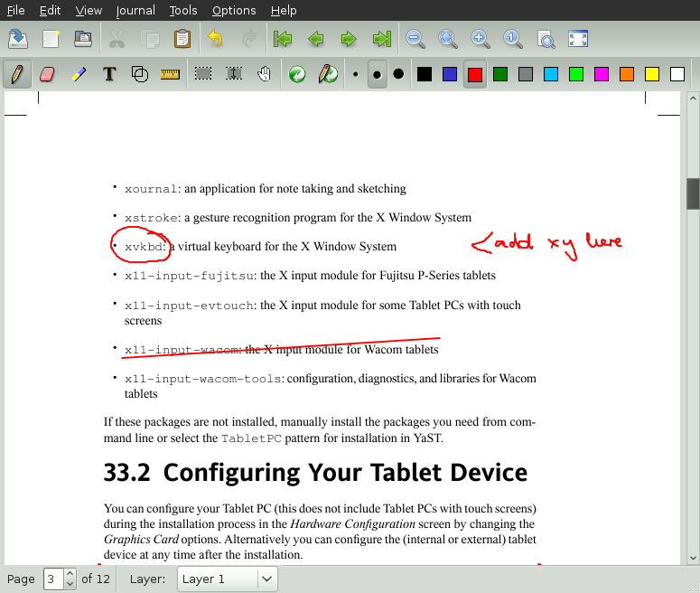Enable the Ruler tool
Image resolution: width=700 pixels, height=593 pixels.
170,74
